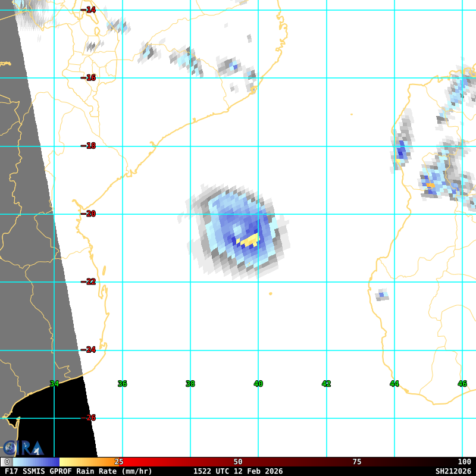Click the -26 latitude label
Screen dimensions: 476x476
[88, 418]
